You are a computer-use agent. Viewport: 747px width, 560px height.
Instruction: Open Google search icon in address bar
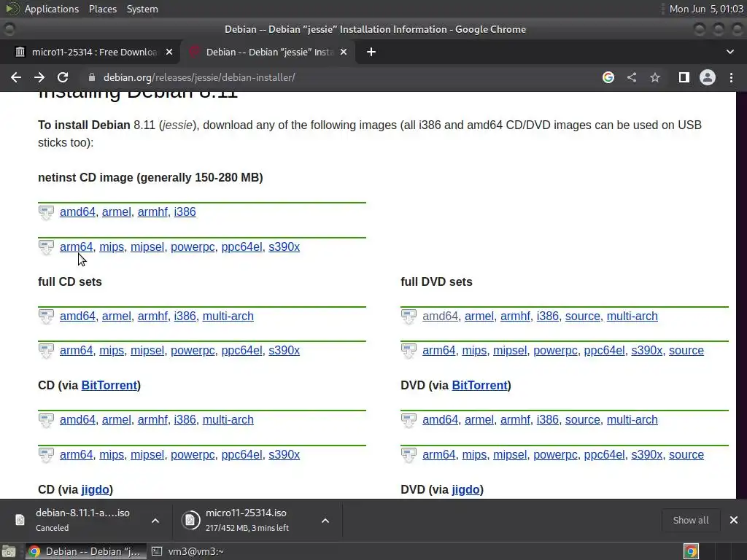coord(608,77)
